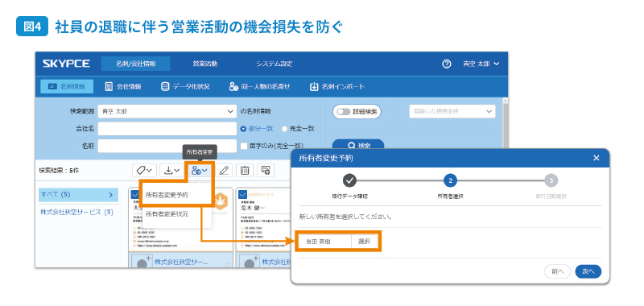Click the 選択 button beside 岩田 英樹

pos(365,242)
